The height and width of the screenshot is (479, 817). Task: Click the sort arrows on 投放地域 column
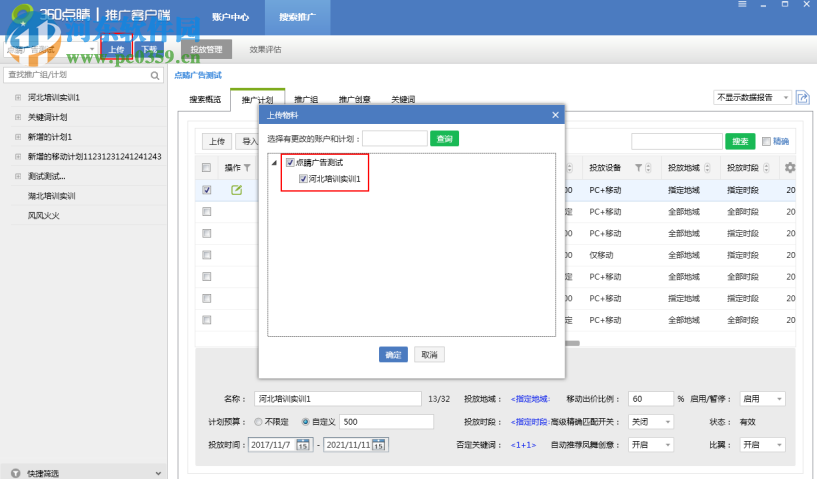[x=707, y=168]
